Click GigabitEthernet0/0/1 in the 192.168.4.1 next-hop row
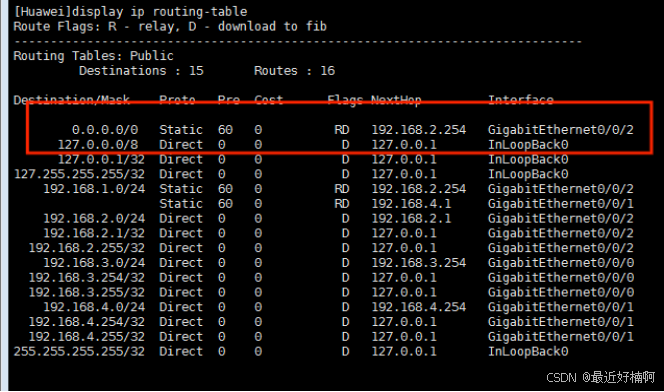664x392 pixels. [561, 204]
